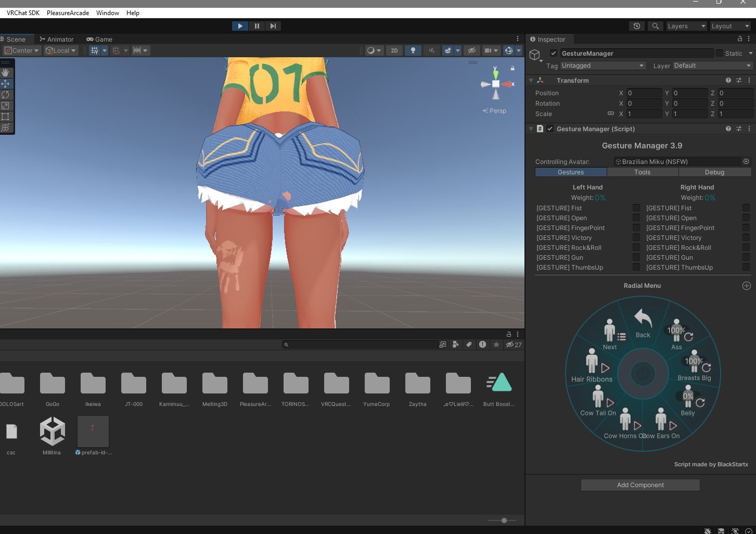Open the Undo History icon
This screenshot has width=756, height=534.
[637, 26]
